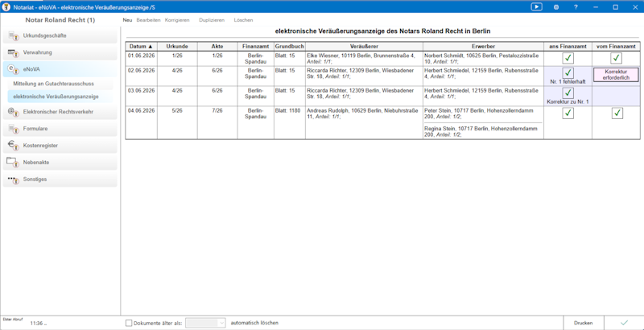Click Neu in the toolbar
Viewport: 644px width, 330px height.
127,20
